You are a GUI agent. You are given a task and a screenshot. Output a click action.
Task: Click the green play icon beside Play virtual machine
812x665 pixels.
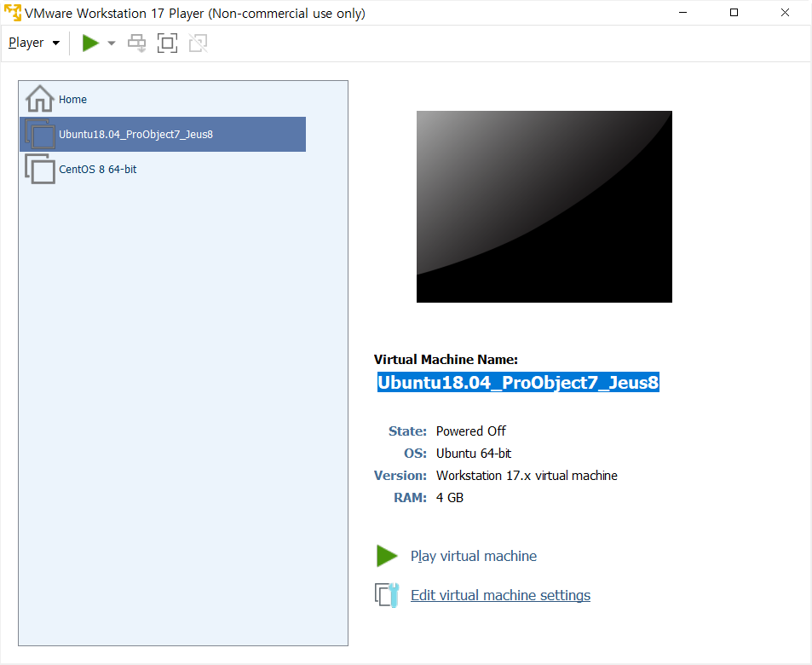tap(386, 556)
